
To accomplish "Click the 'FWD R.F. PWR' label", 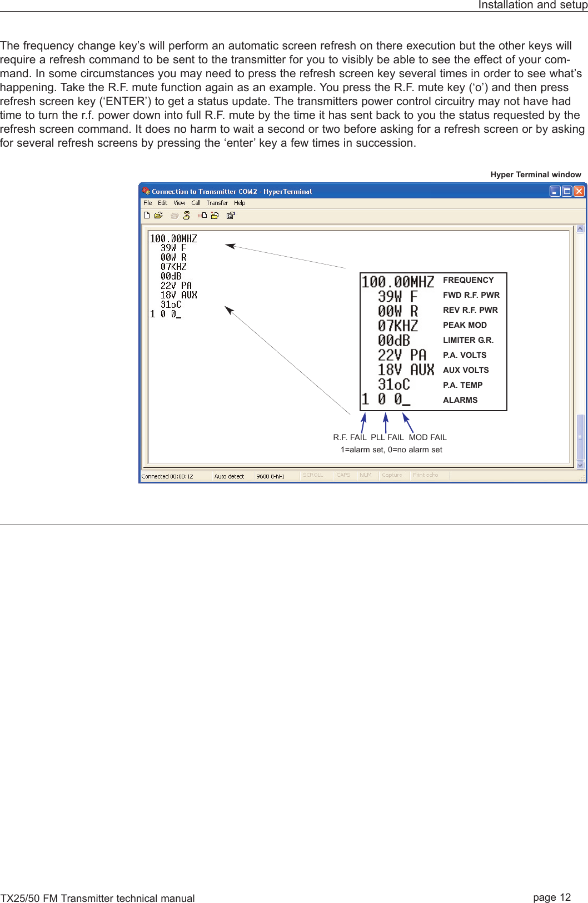I will pos(471,295).
